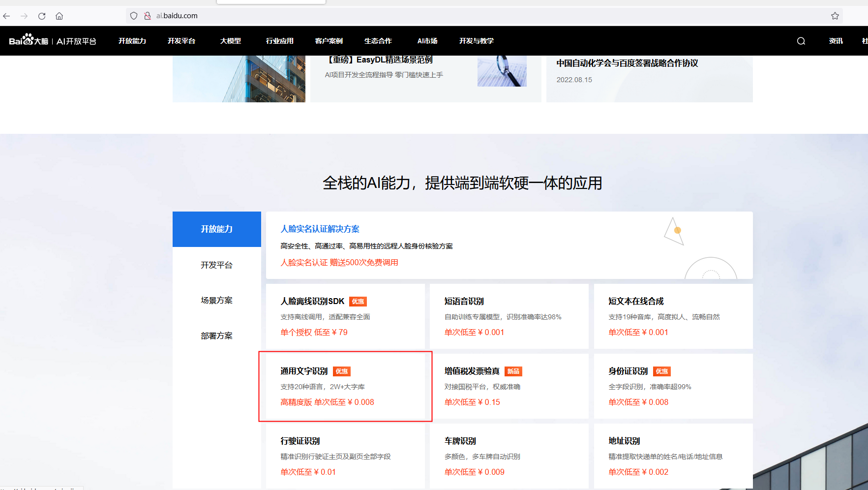Open the 开发与教学 top menu
868x490 pixels.
(x=477, y=41)
